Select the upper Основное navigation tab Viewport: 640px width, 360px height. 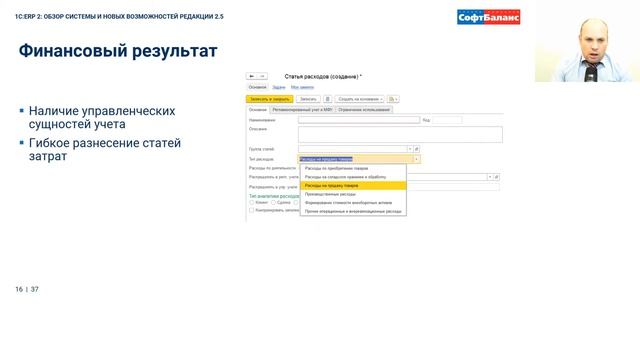pos(257,87)
